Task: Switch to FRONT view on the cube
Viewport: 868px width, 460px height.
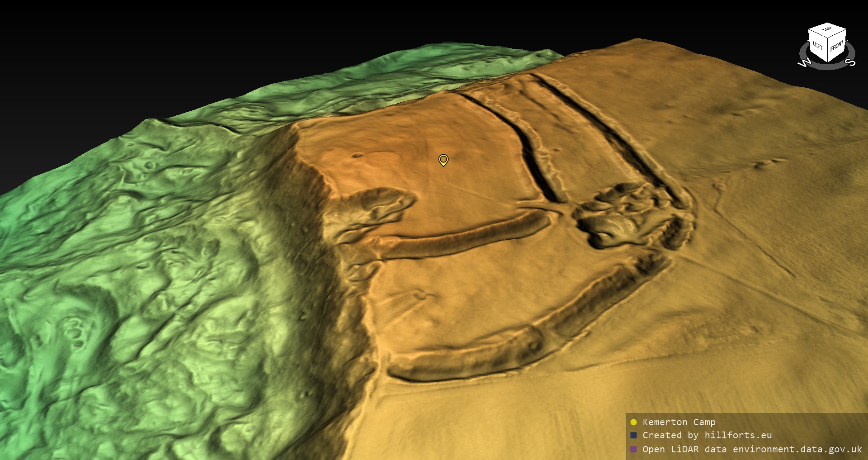Action: click(837, 46)
